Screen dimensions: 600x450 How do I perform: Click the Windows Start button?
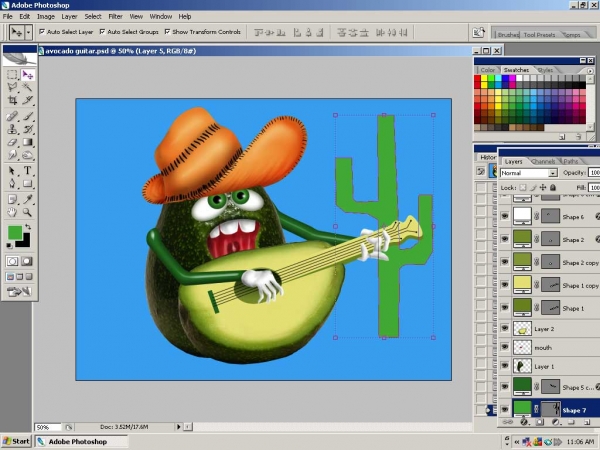point(16,441)
